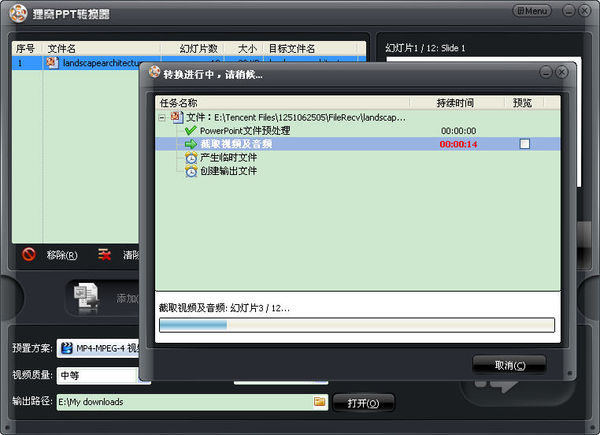Click the MP4 preset film icon
Image resolution: width=600 pixels, height=435 pixels.
tap(67, 348)
